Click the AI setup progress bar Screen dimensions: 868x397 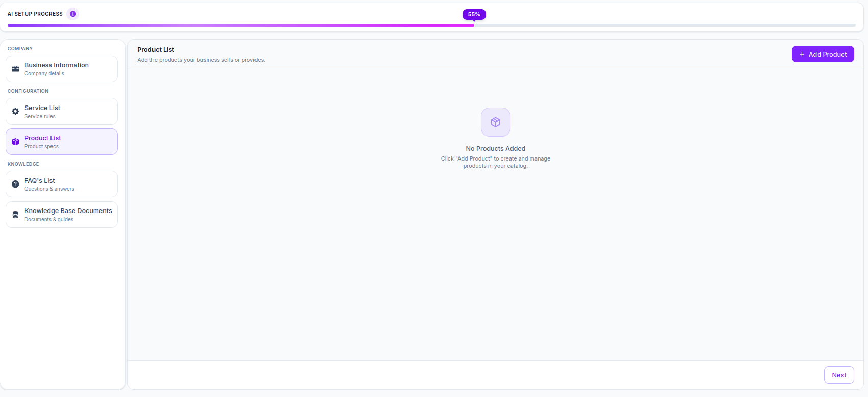point(431,25)
